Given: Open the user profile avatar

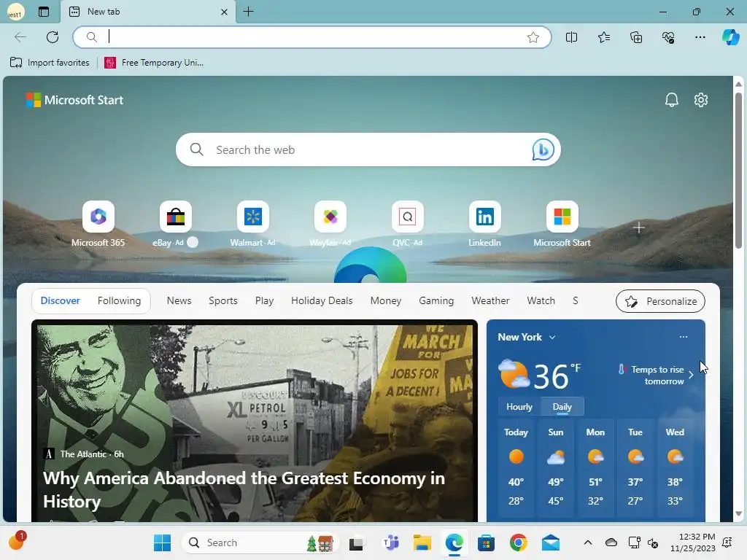Looking at the screenshot, I should [x=15, y=12].
